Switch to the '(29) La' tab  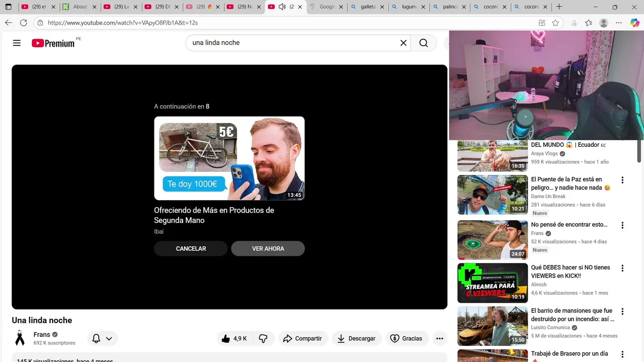[121, 7]
